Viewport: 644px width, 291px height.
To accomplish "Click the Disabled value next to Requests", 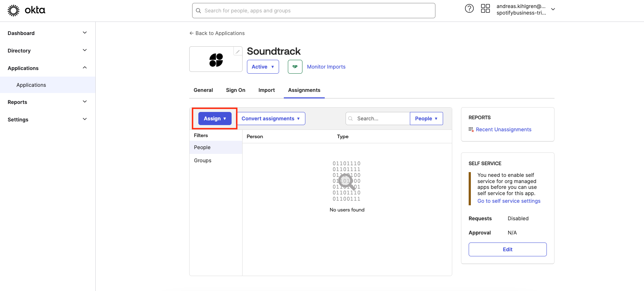I will 518,218.
